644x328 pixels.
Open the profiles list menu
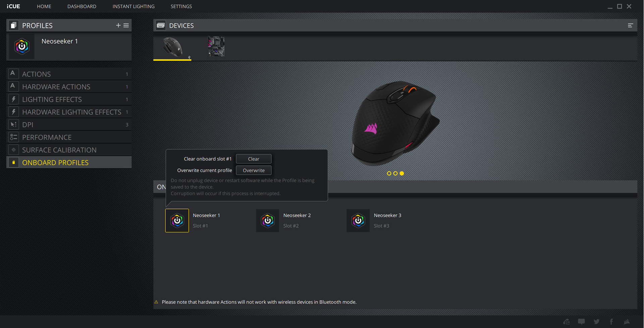(x=126, y=25)
